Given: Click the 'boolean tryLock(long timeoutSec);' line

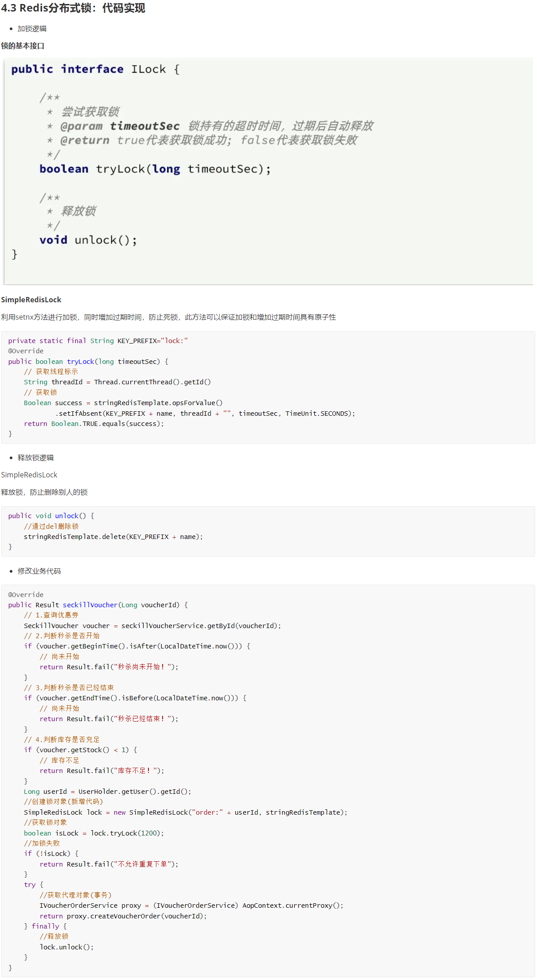Looking at the screenshot, I should pos(155,169).
